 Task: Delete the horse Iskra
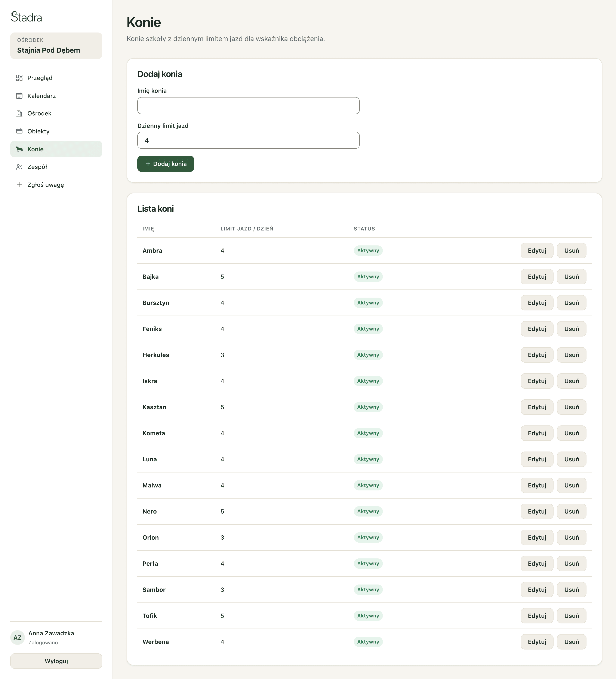tap(572, 381)
